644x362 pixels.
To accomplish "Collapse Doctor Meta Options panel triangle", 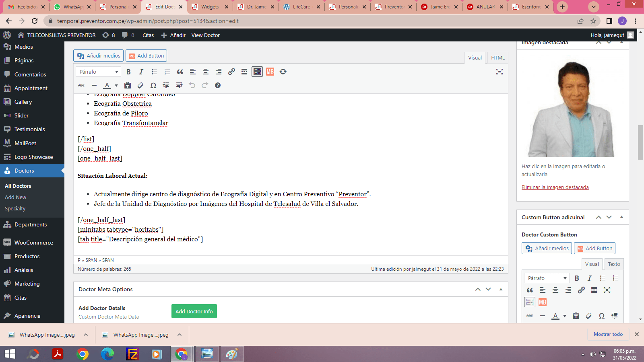I will [x=501, y=289].
